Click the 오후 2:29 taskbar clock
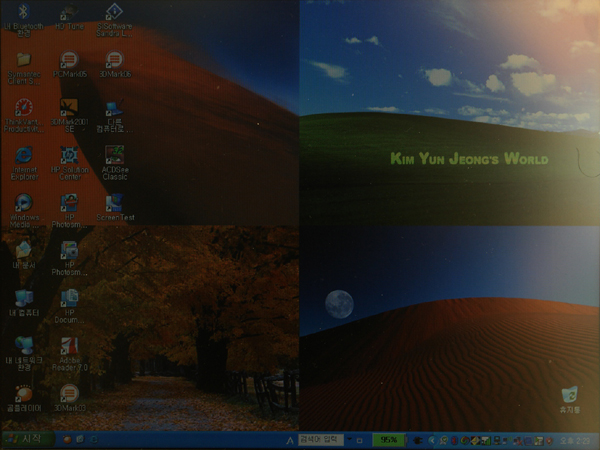The height and width of the screenshot is (450, 600). pyautogui.click(x=576, y=440)
